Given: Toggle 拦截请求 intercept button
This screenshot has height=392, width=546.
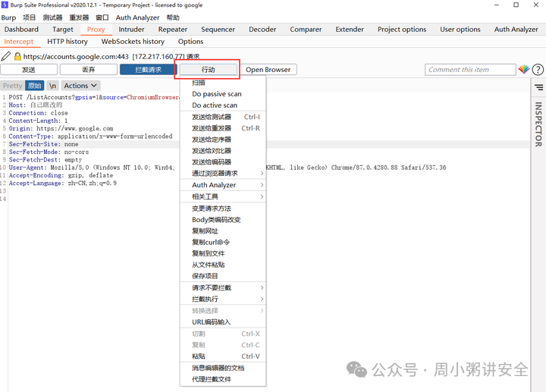Looking at the screenshot, I should point(149,70).
